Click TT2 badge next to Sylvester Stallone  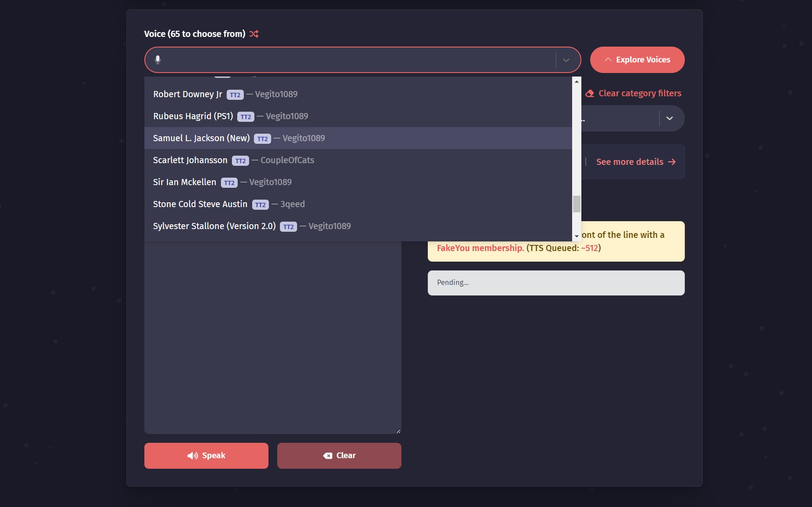(x=288, y=227)
